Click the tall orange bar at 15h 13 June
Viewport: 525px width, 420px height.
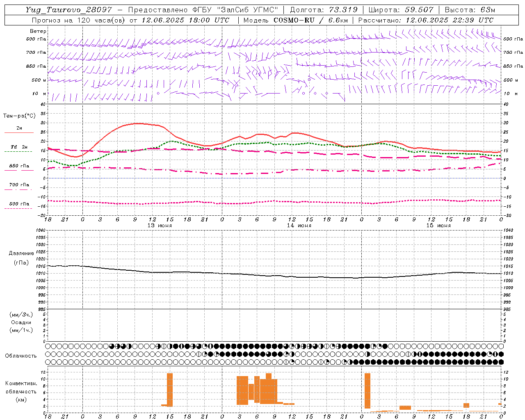tap(170, 390)
